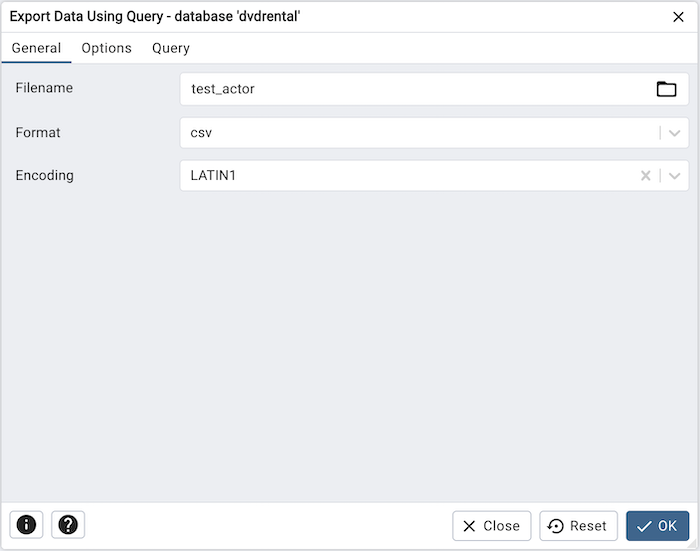
Task: Open the Query tab
Action: (x=171, y=48)
